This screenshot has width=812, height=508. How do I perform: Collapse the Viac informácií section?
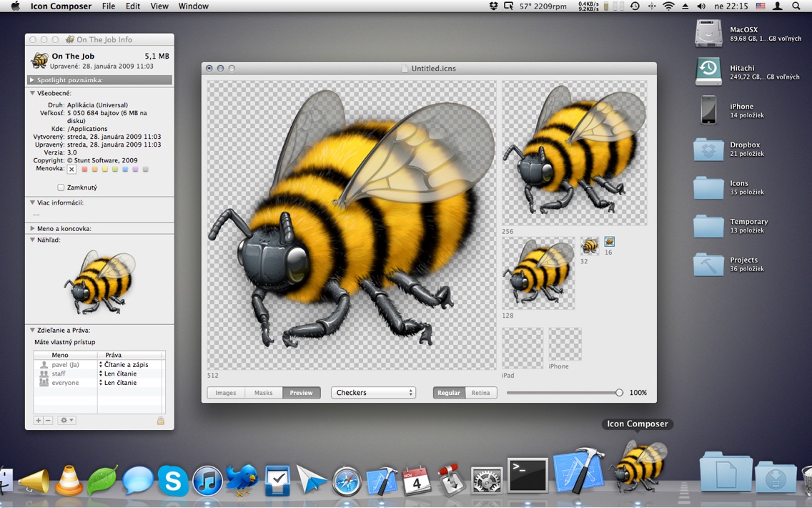click(32, 202)
